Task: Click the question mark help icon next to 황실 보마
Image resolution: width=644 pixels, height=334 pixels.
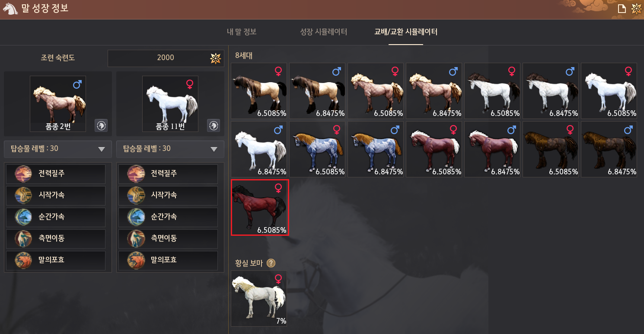Action: click(x=271, y=263)
